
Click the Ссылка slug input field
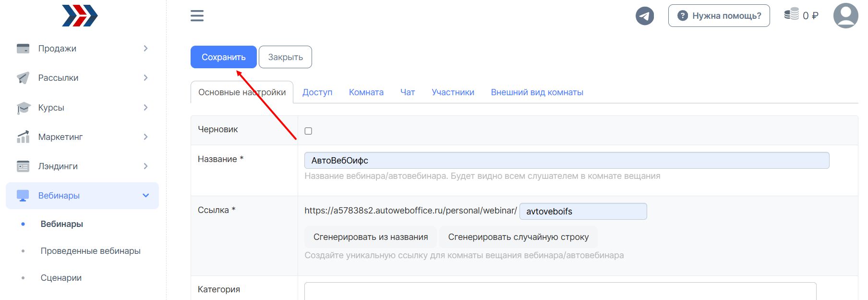(x=583, y=212)
